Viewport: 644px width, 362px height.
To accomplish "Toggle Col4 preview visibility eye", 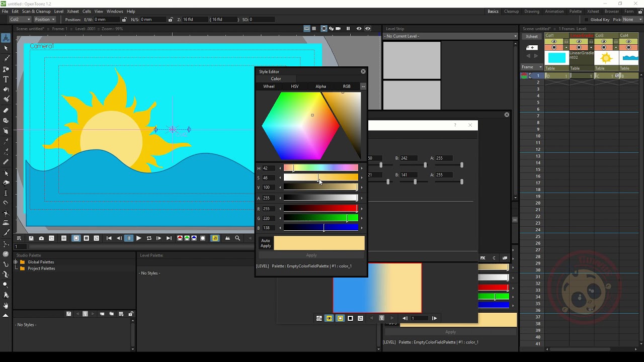I will coord(628,42).
